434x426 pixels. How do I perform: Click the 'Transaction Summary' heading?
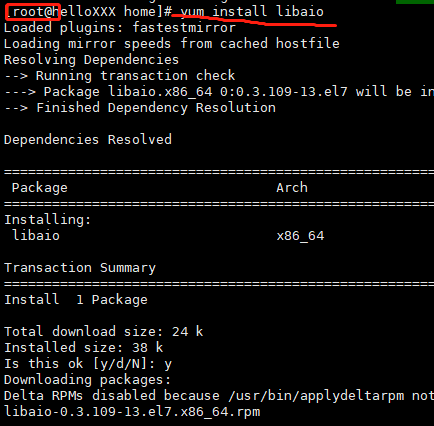click(x=80, y=268)
